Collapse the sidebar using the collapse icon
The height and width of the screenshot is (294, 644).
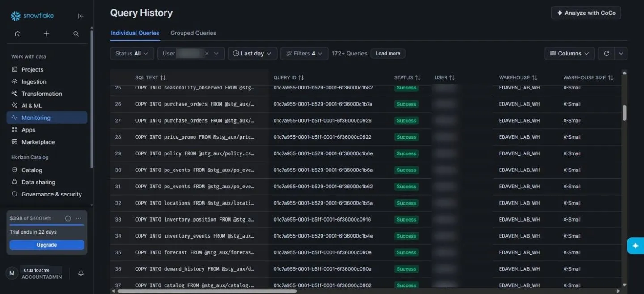coord(80,16)
